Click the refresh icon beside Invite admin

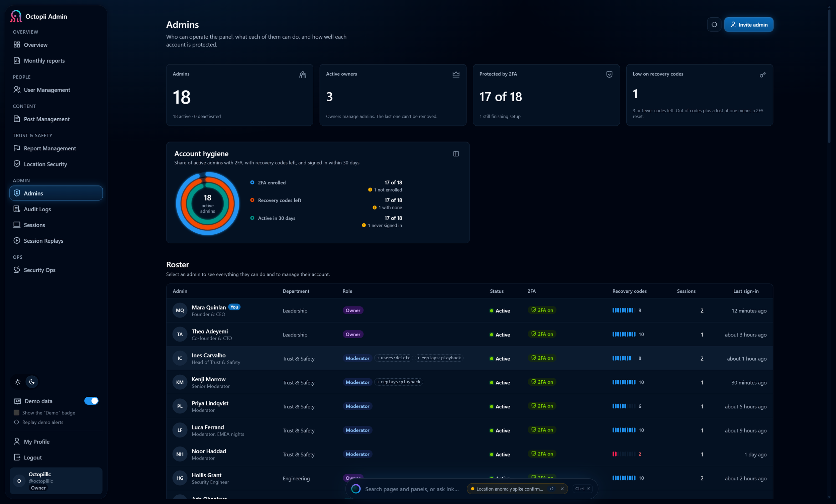[714, 24]
